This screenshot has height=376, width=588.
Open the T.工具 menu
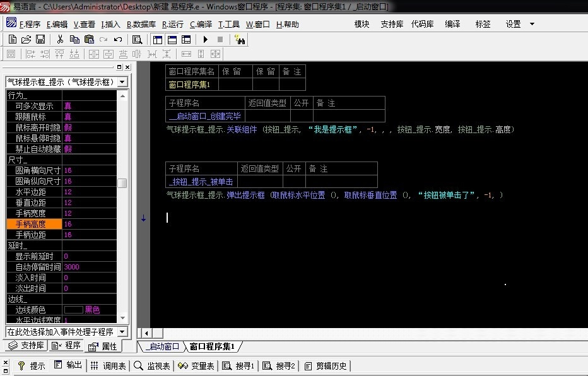pyautogui.click(x=229, y=25)
